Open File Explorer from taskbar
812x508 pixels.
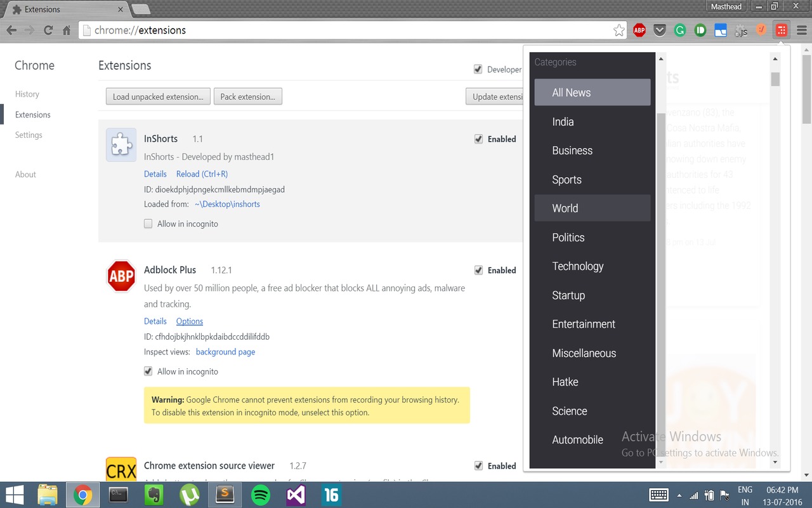48,495
